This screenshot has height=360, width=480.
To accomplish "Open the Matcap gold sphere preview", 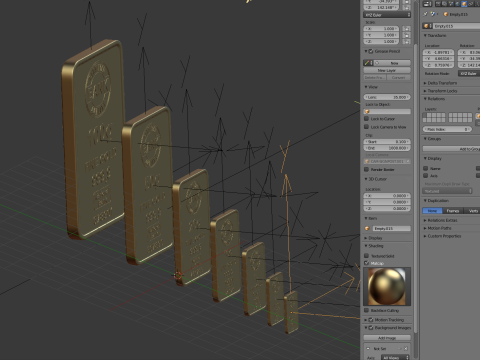I will [387, 286].
